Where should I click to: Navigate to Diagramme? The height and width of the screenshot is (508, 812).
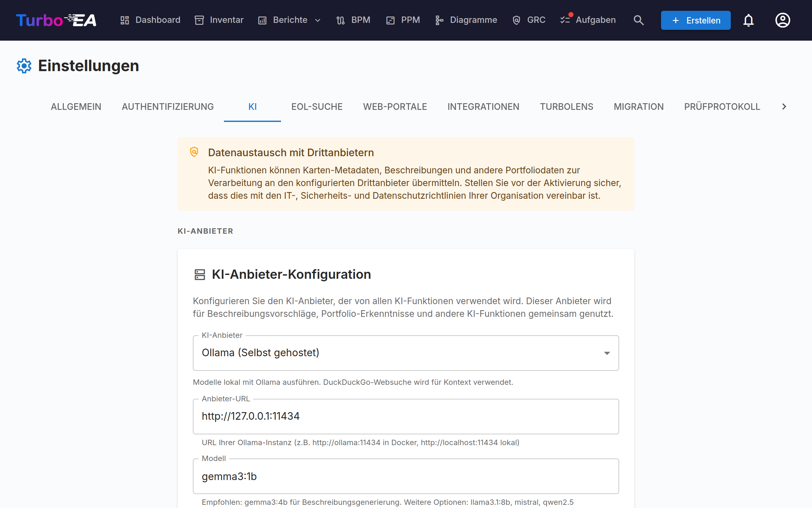[466, 20]
